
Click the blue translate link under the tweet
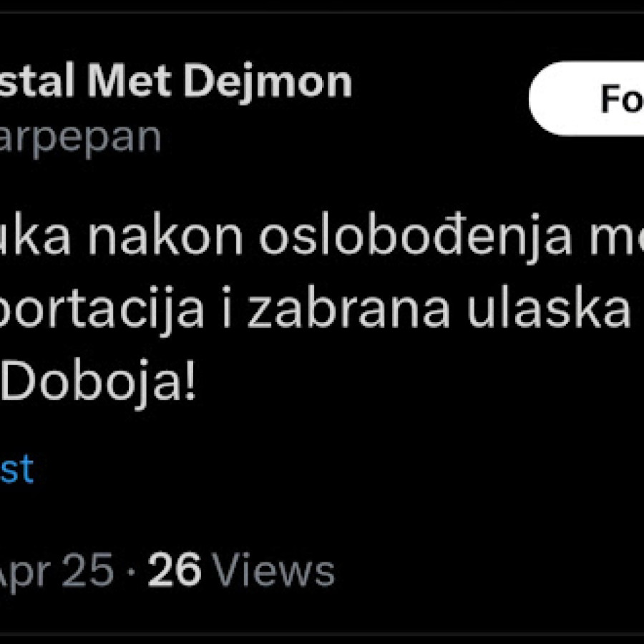coord(16,469)
